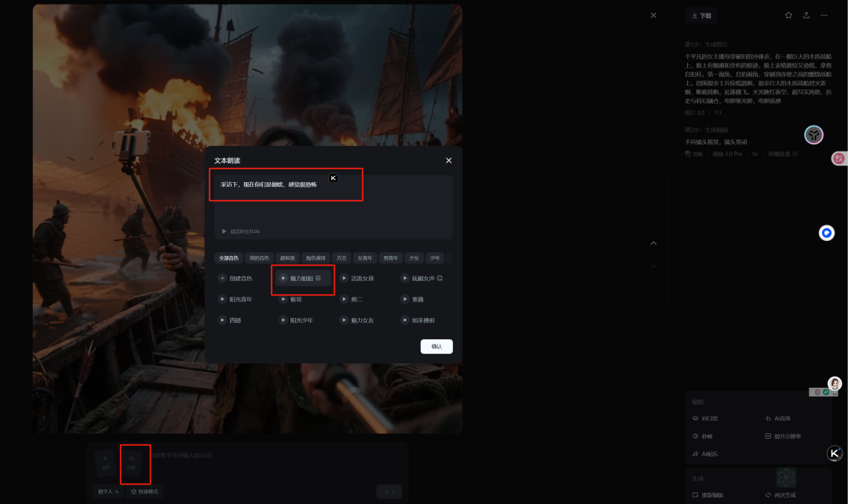Favorite this creation with star icon
The width and height of the screenshot is (848, 504).
[x=788, y=16]
